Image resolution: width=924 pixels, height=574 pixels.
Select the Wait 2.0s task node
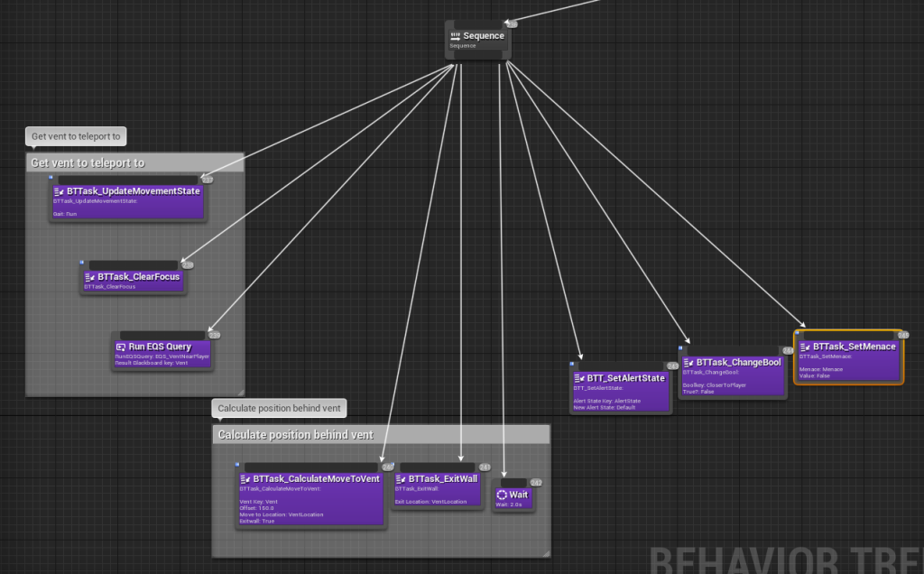pos(514,495)
